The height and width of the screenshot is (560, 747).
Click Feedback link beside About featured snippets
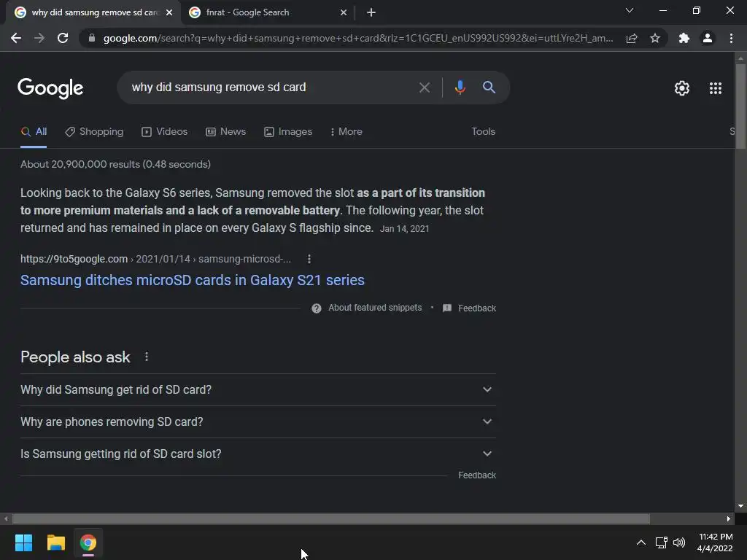pyautogui.click(x=477, y=308)
